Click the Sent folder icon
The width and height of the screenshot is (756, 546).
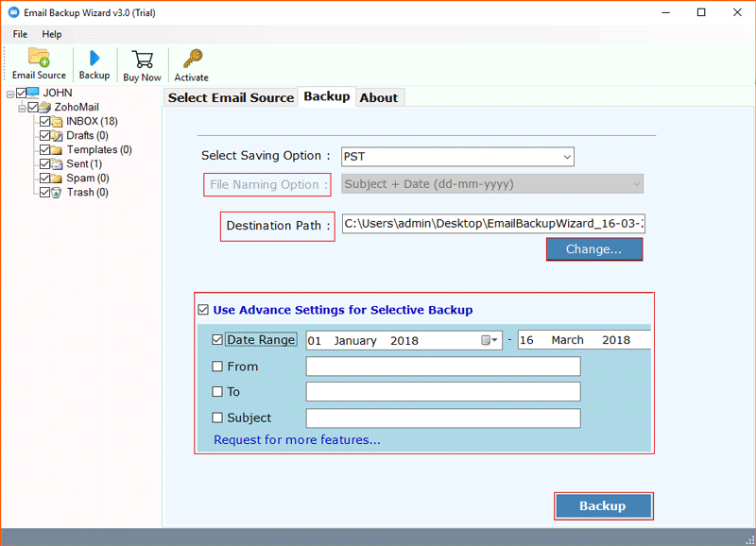pos(57,163)
